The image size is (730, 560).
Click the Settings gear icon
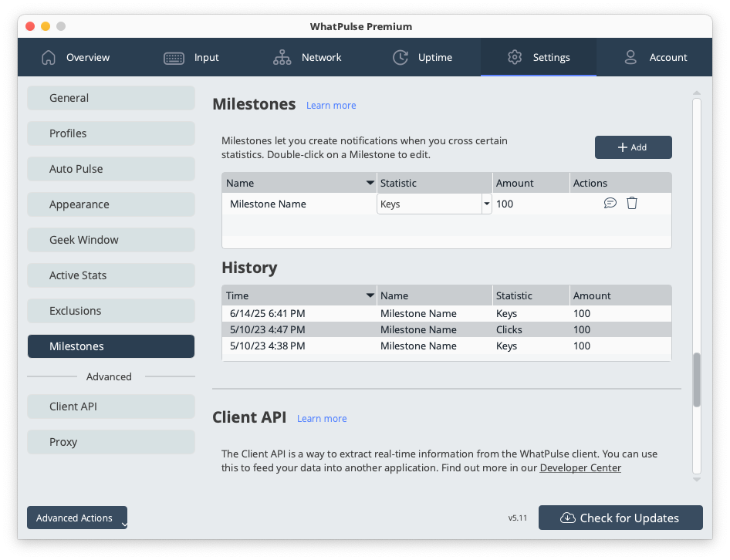tap(515, 57)
